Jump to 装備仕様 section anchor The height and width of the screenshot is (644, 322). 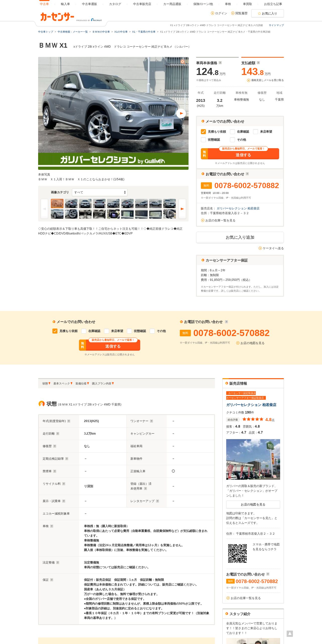82,383
